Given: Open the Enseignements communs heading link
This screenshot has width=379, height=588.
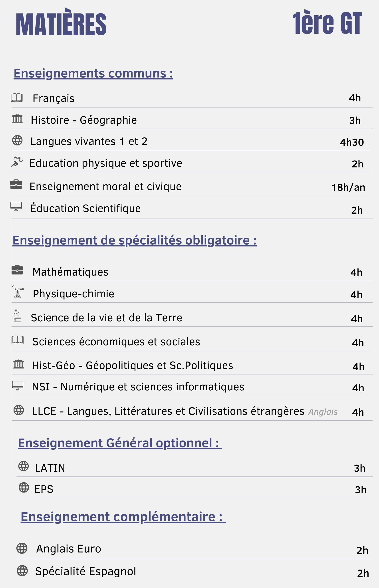Looking at the screenshot, I should click(x=93, y=73).
